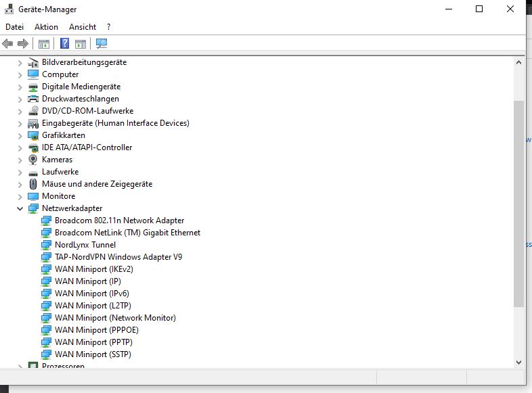The height and width of the screenshot is (393, 532).
Task: Close the Geräte-Manager window
Action: (x=510, y=9)
